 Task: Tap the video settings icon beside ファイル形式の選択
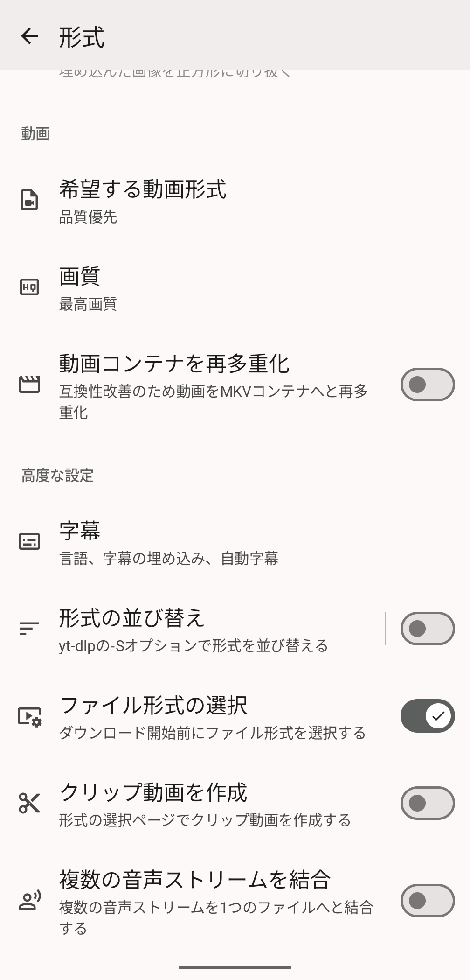(29, 716)
